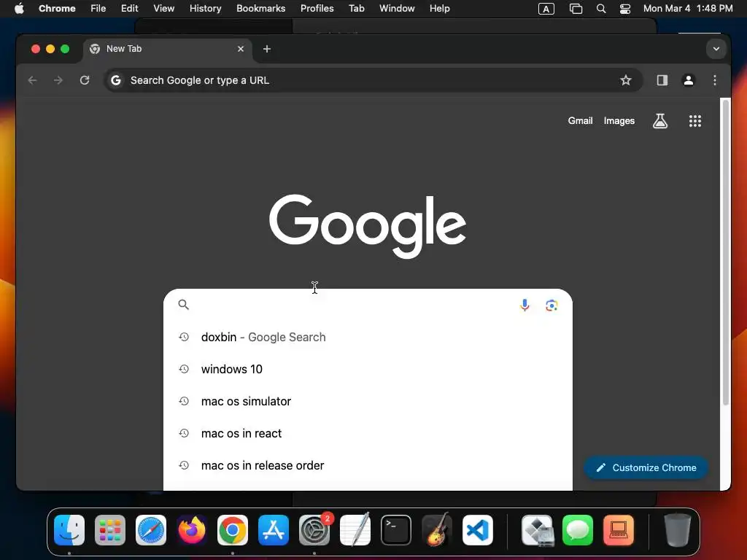Open the Images link
This screenshot has height=560, width=747.
(619, 121)
